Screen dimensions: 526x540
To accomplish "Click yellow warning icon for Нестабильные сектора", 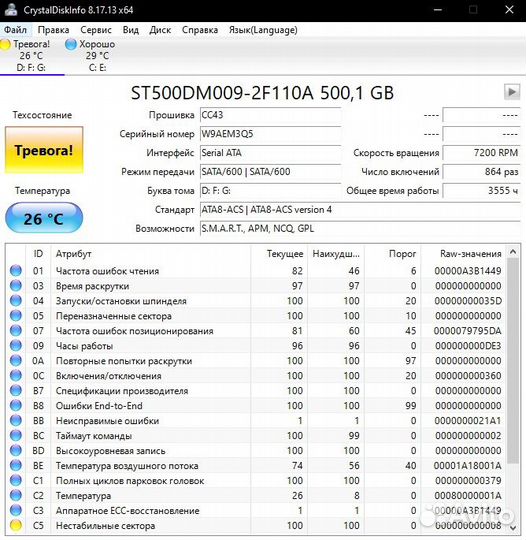I will tap(16, 526).
